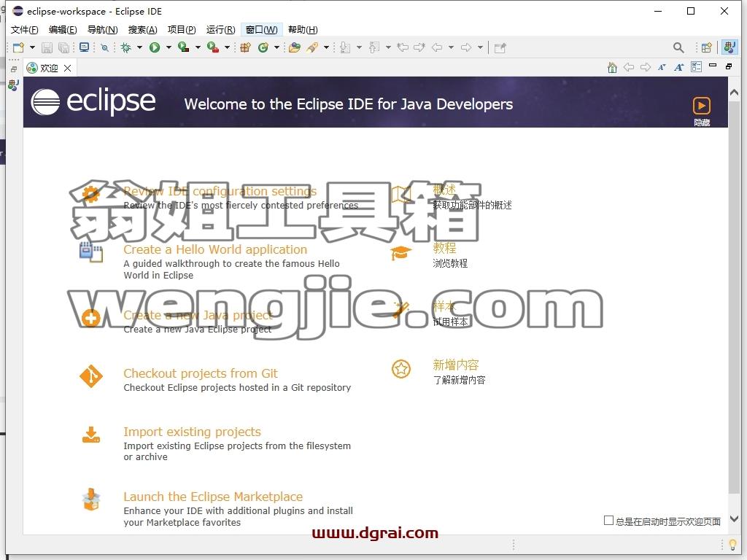Click the Search flashlight toolbar icon
This screenshot has width=747, height=560.
(x=312, y=47)
